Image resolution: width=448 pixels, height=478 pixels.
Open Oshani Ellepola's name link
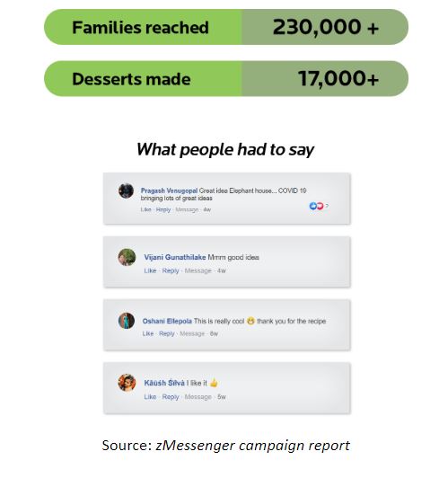pyautogui.click(x=167, y=321)
